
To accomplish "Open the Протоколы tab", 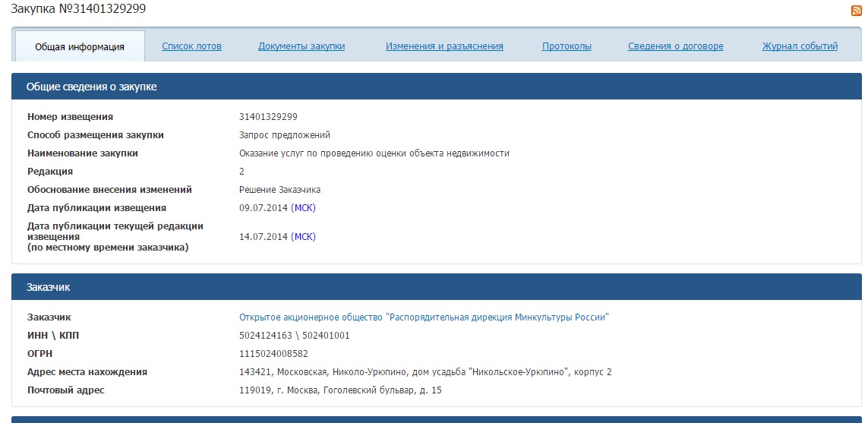I will (567, 46).
